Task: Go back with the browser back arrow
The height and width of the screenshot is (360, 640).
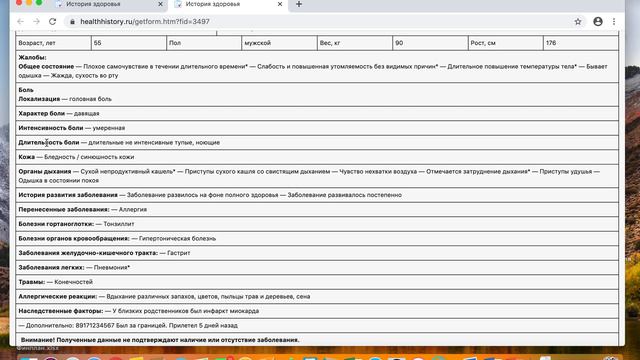Action: pos(20,22)
